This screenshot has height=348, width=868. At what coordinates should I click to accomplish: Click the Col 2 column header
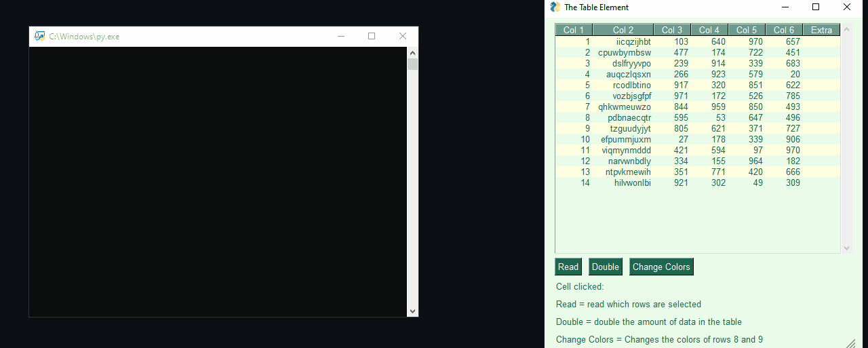pos(623,30)
